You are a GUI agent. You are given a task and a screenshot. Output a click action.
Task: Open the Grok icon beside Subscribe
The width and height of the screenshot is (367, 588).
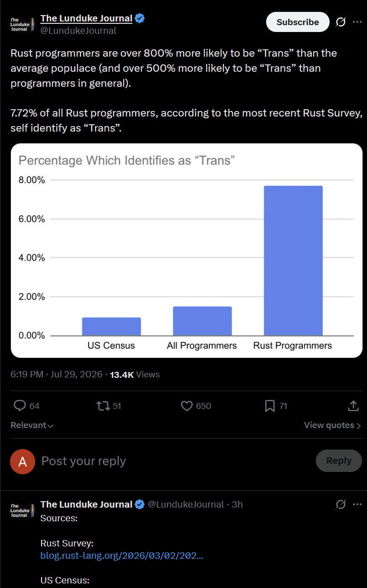(341, 22)
